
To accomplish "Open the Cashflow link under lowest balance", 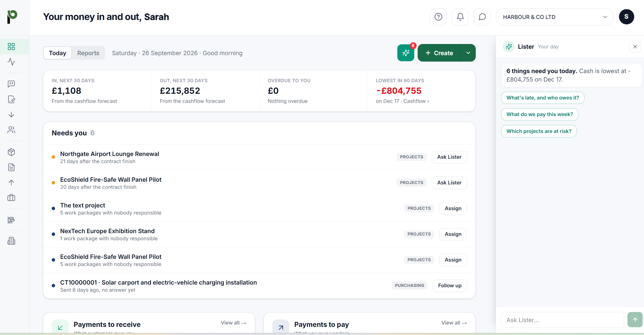I will coord(416,101).
